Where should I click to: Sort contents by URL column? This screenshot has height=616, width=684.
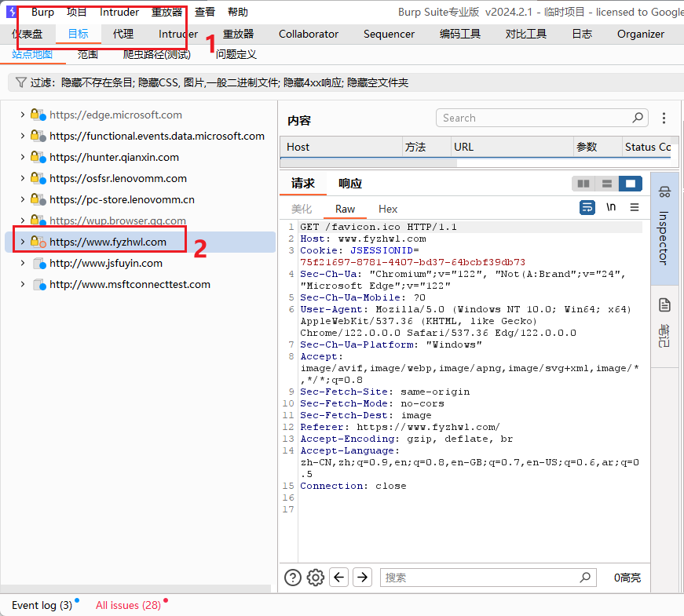[512, 147]
